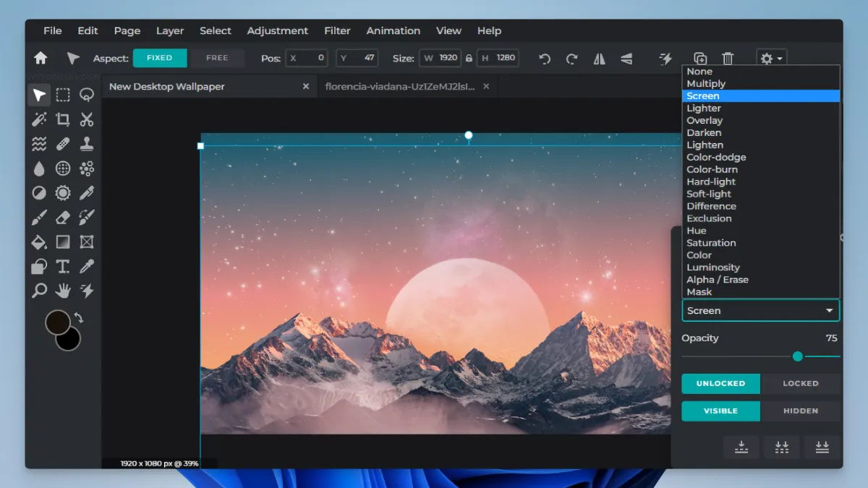
Task: Switch layer to Locked
Action: (800, 383)
